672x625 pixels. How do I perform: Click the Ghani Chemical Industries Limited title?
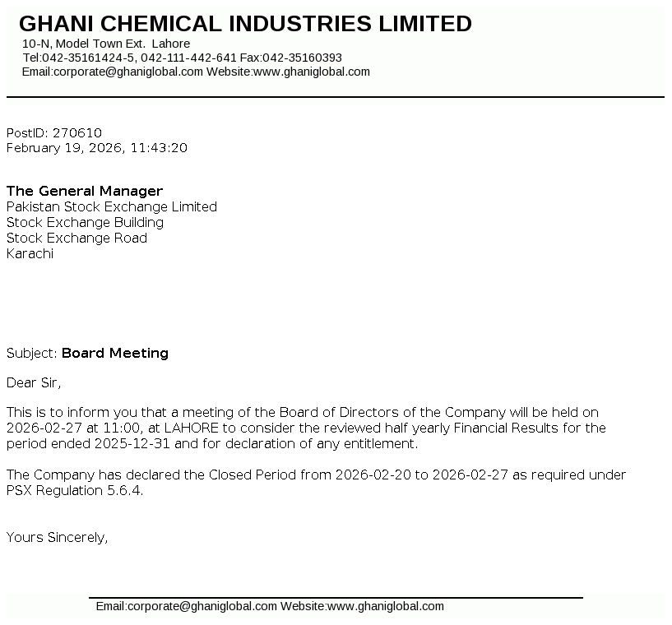pos(245,24)
